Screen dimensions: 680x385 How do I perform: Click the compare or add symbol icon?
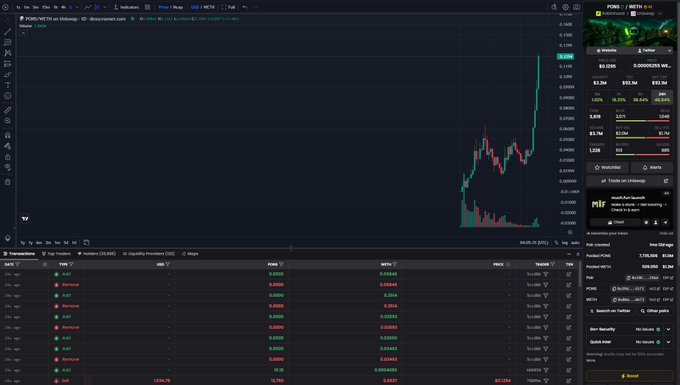pos(5,7)
